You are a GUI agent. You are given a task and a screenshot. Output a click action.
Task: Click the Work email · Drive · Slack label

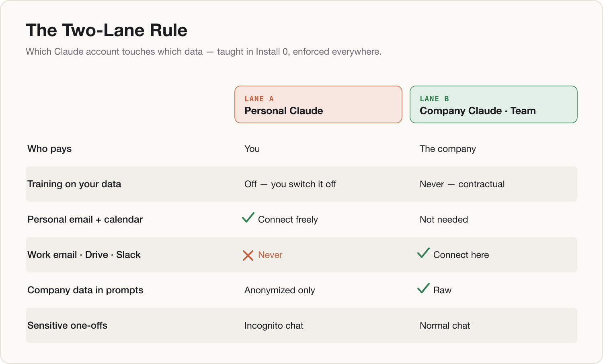[84, 255]
